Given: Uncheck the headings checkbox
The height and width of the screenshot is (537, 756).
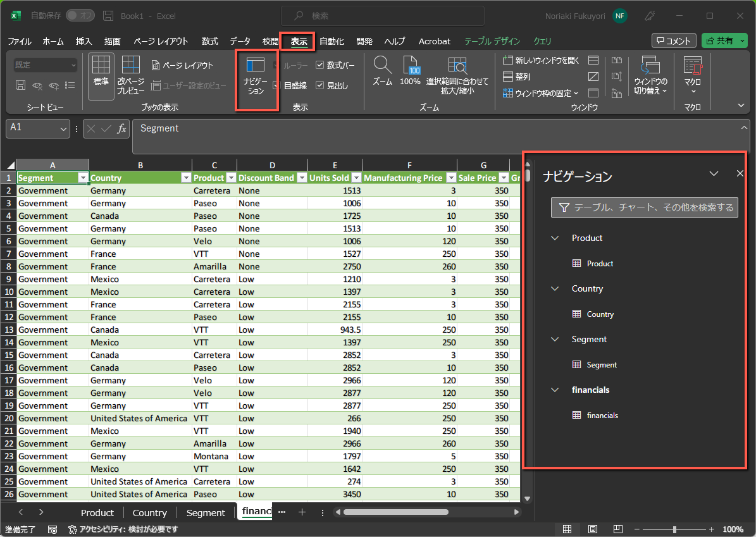Looking at the screenshot, I should click(x=319, y=85).
